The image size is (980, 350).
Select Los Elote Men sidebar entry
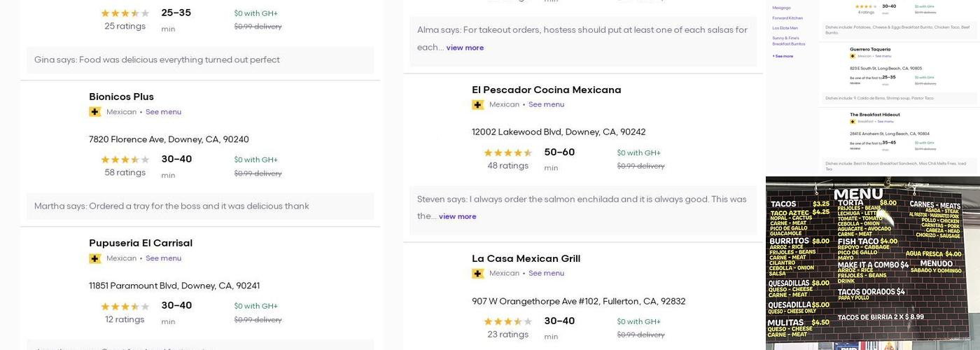coord(785,28)
